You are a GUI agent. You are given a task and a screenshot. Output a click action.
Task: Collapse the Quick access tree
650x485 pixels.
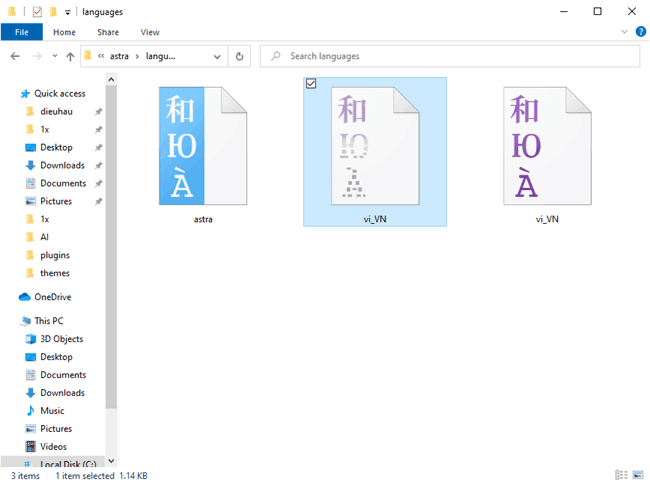click(x=11, y=93)
